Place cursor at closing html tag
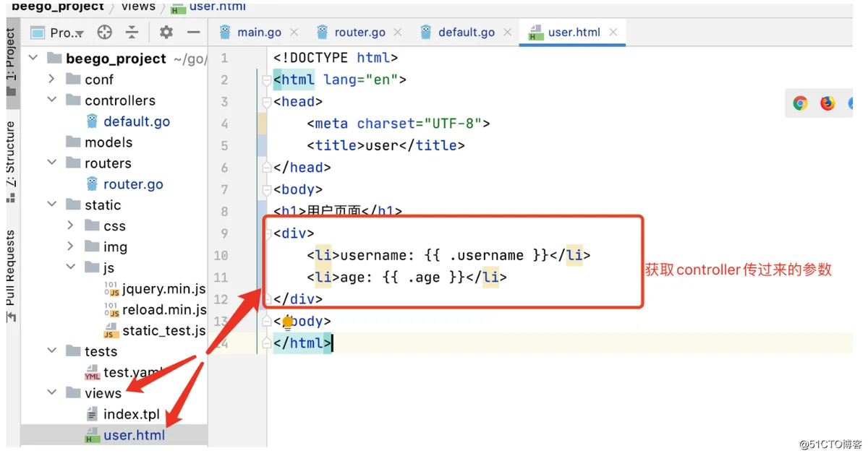The image size is (868, 456). (x=303, y=343)
